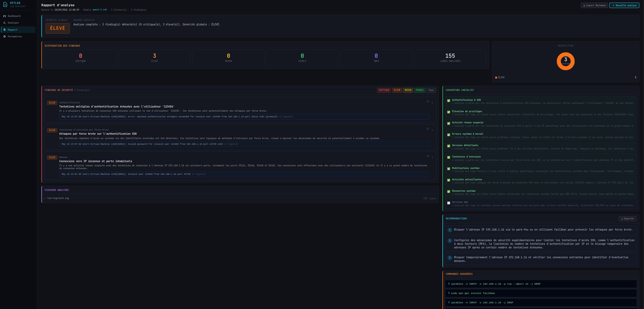Screen dimensions: 644x309
Task: Click /var/log/auth.log file entry
Action: click(58, 198)
